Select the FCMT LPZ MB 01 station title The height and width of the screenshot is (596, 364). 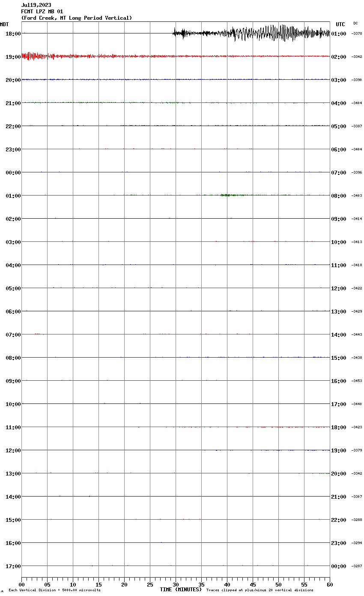pyautogui.click(x=42, y=12)
